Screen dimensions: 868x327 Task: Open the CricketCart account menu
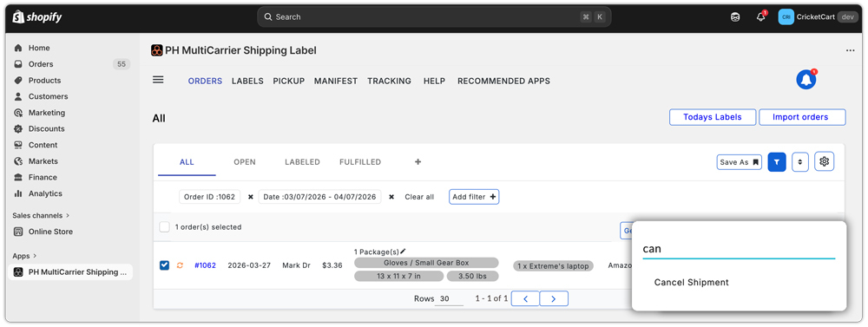pyautogui.click(x=819, y=17)
